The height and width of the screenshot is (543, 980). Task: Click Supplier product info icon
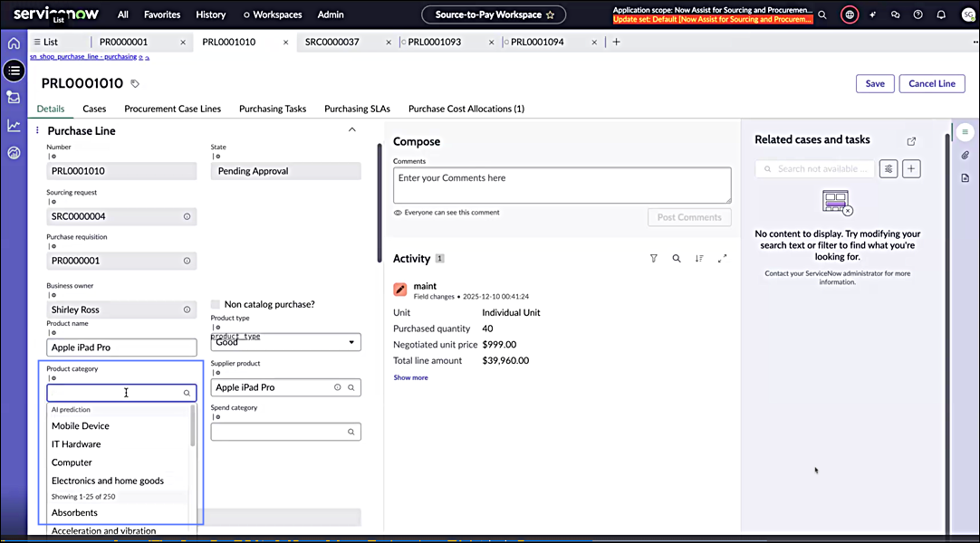(338, 387)
